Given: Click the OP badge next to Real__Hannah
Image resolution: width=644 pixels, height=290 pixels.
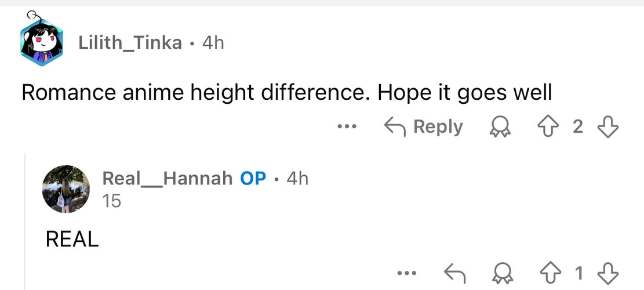Looking at the screenshot, I should coord(253,178).
